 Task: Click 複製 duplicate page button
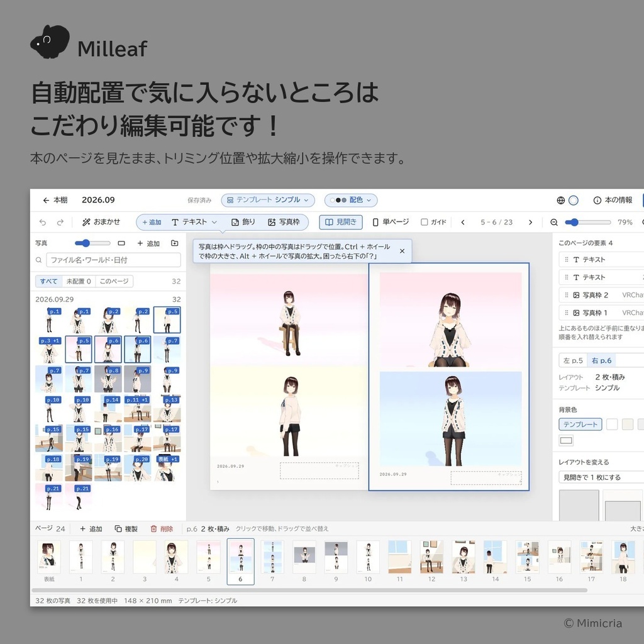click(126, 528)
